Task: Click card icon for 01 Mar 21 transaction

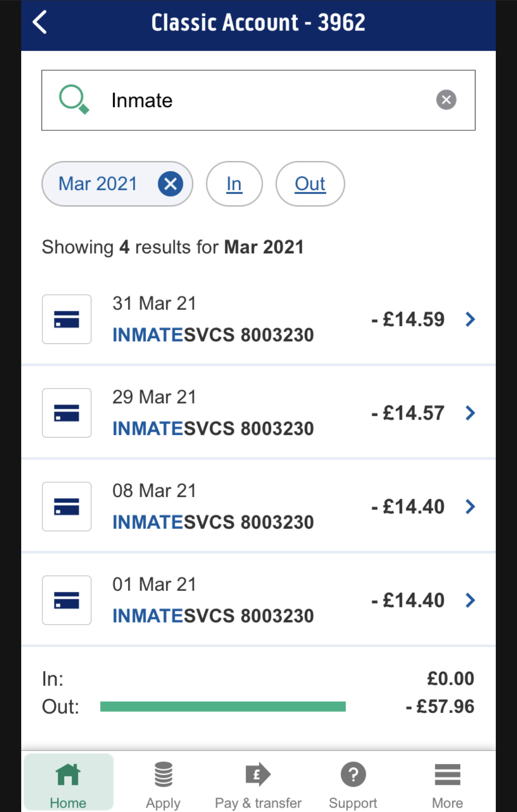Action: pos(67,600)
